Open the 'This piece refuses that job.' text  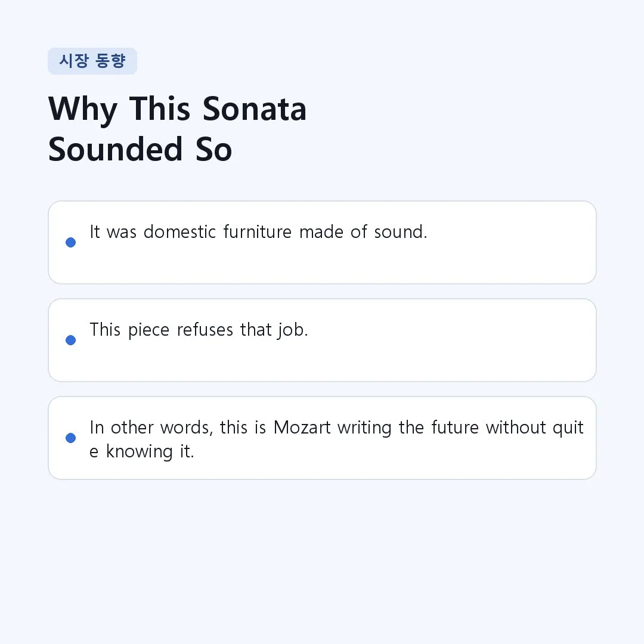199,330
